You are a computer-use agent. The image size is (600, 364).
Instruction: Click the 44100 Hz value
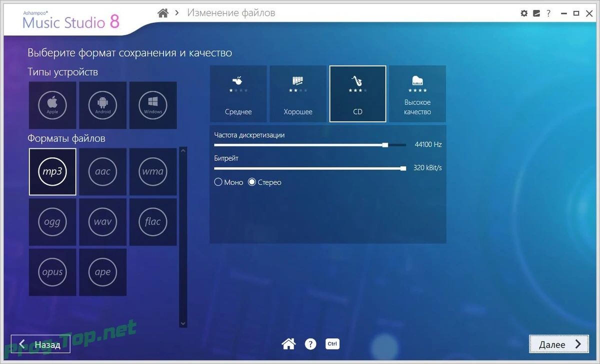tap(428, 145)
